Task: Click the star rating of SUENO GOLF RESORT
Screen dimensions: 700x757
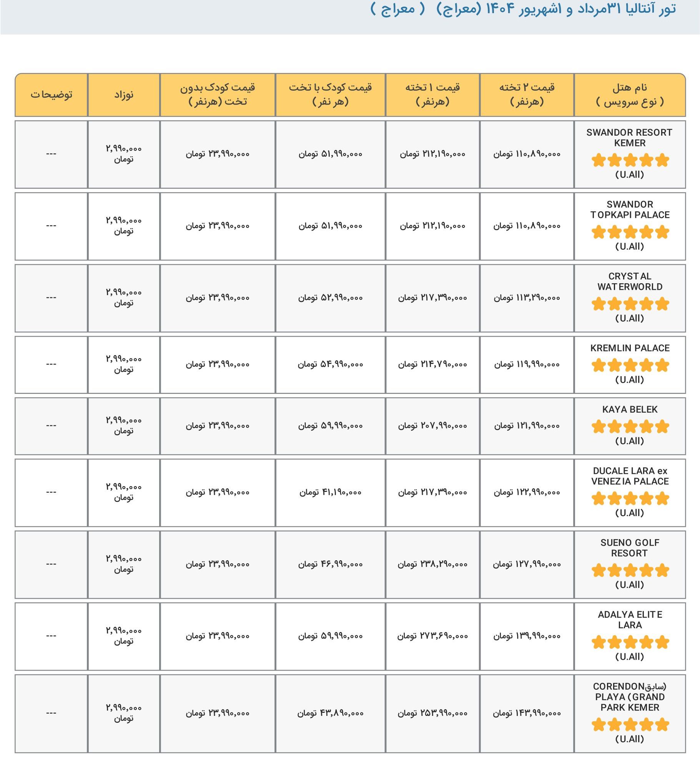Action: [x=630, y=570]
